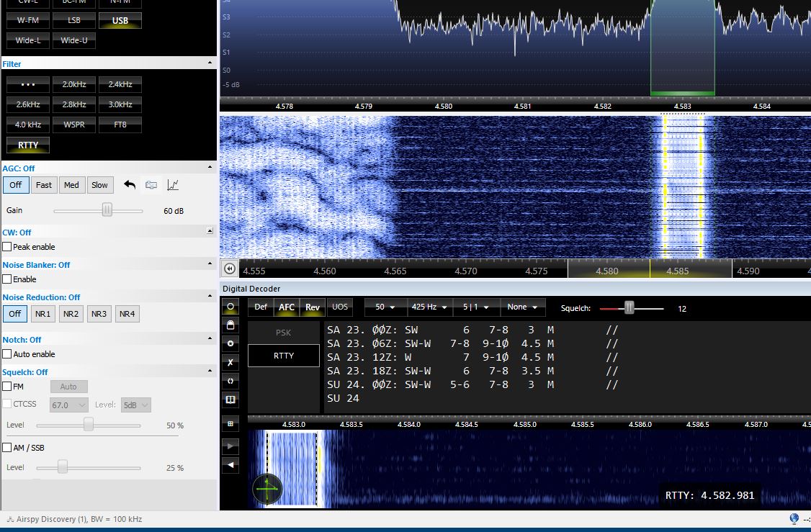Viewport: 811px width, 532px height.
Task: Open the 50 baud rate dropdown
Action: (x=385, y=307)
